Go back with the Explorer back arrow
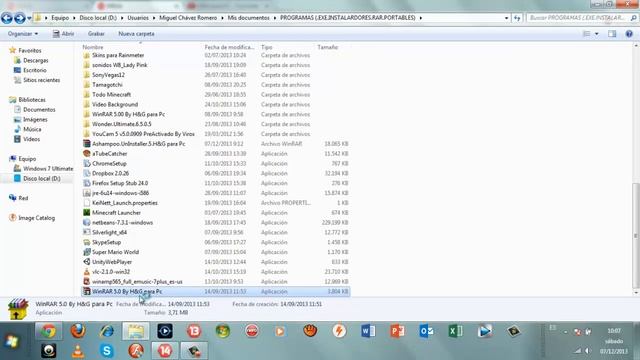 tap(7, 18)
